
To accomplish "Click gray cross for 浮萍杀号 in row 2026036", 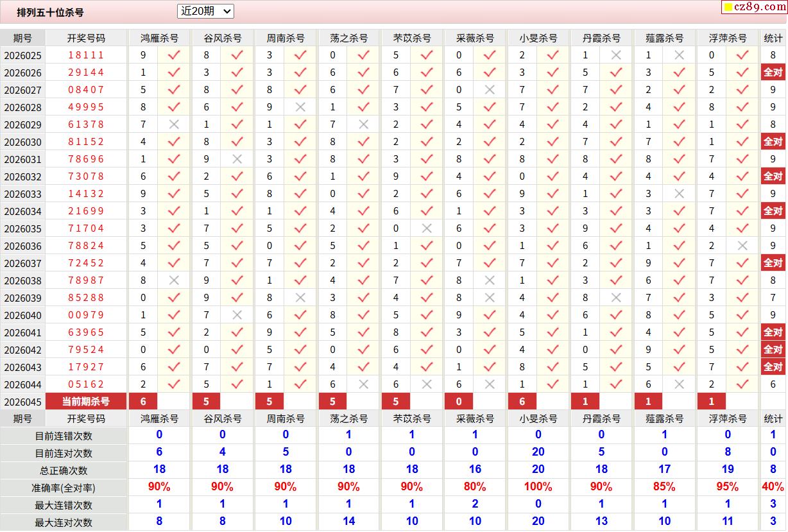I will tap(743, 246).
